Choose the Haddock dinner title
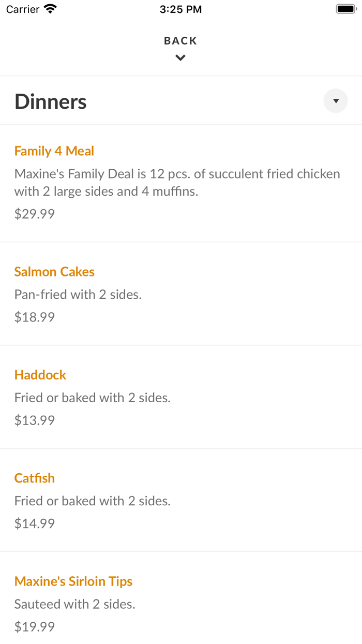Viewport: 362px width, 644px height. (x=40, y=375)
